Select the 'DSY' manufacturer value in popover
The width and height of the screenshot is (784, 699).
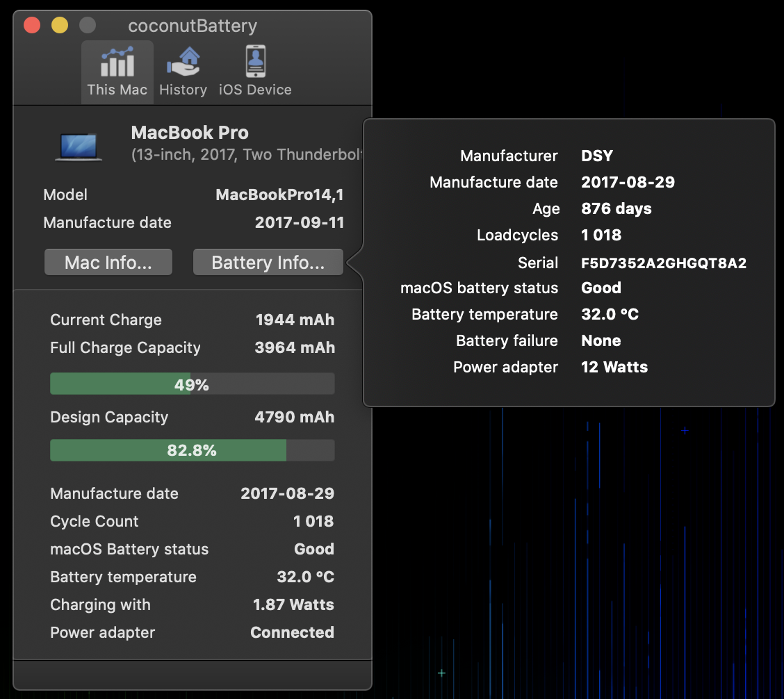click(597, 156)
